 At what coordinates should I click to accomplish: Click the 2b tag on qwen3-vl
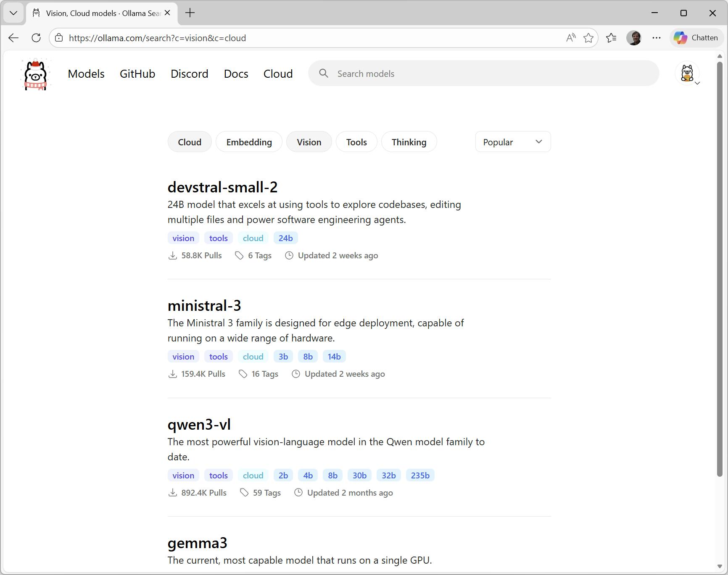pos(283,475)
